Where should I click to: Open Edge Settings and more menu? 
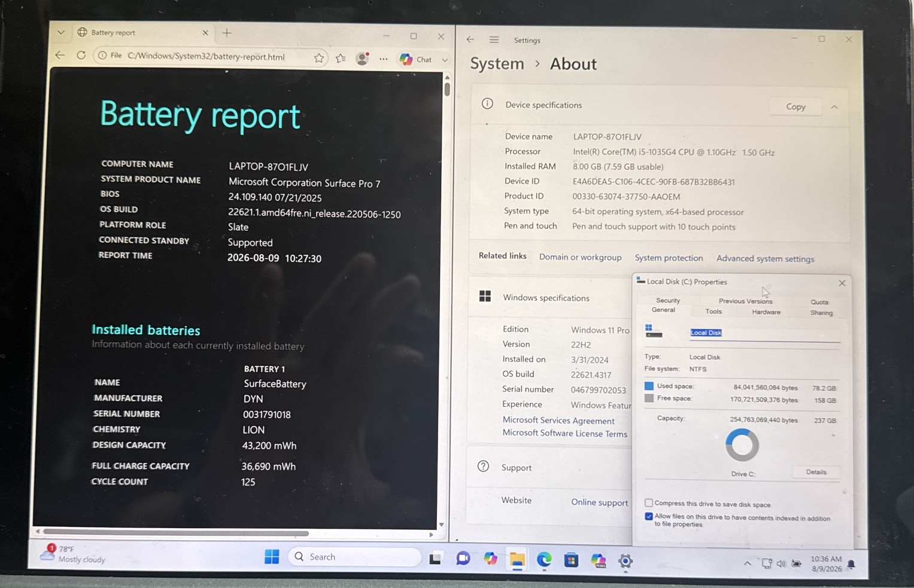(x=384, y=59)
